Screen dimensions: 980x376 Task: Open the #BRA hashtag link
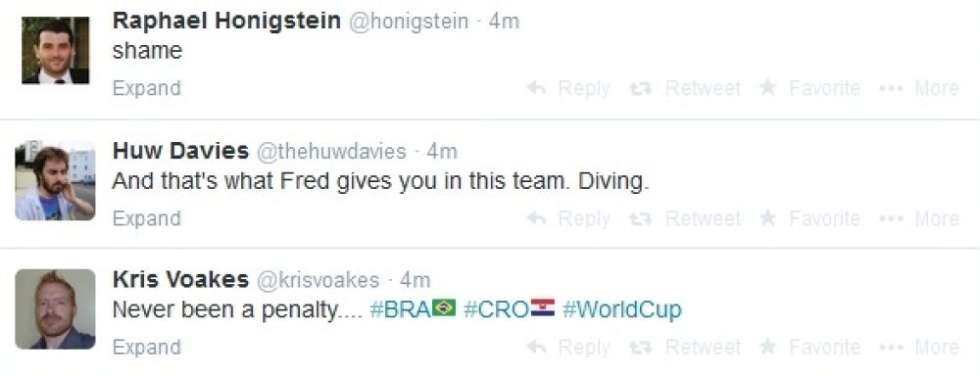[x=414, y=309]
